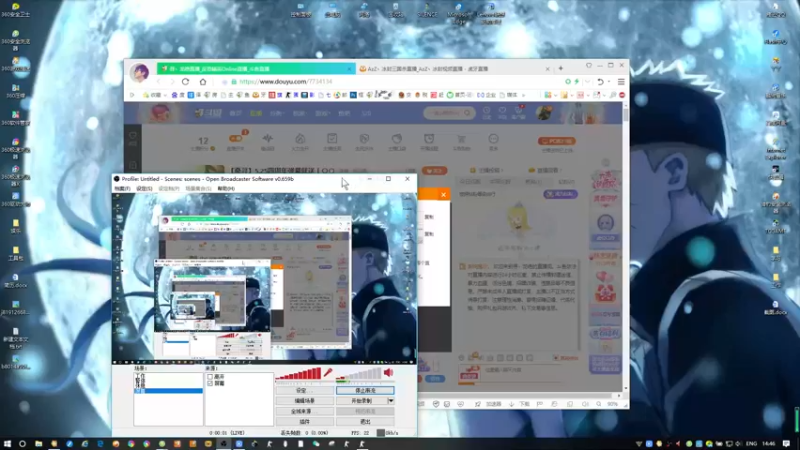800x450 pixels.
Task: Open File Explorer from the taskbar
Action: pyautogui.click(x=38, y=444)
